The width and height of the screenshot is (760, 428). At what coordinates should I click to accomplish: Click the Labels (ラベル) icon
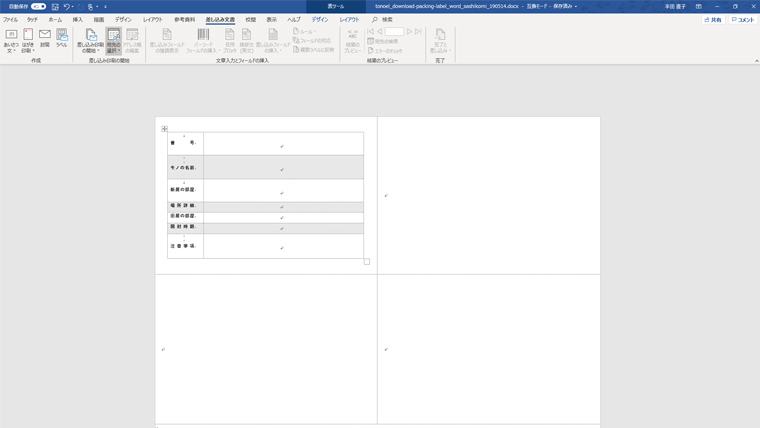pyautogui.click(x=62, y=40)
